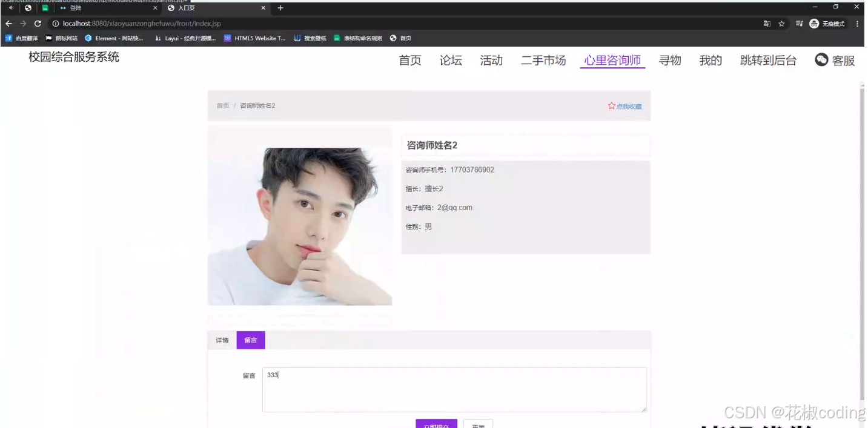Click the 擅长: 擅长2 line

tap(425, 189)
